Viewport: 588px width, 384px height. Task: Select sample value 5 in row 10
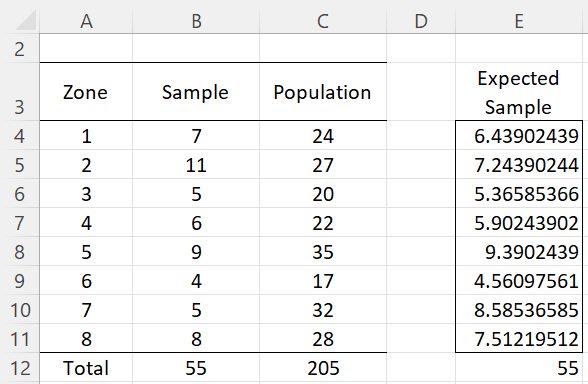tap(196, 309)
